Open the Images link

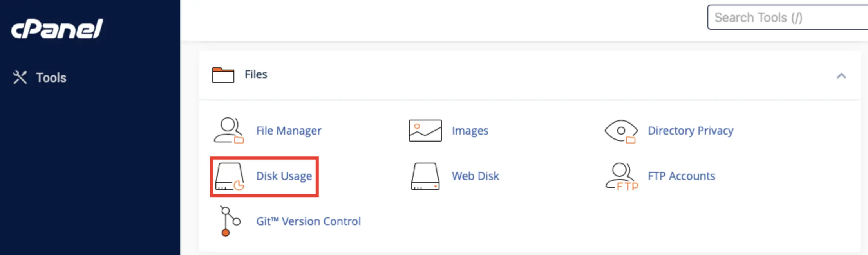pyautogui.click(x=470, y=131)
